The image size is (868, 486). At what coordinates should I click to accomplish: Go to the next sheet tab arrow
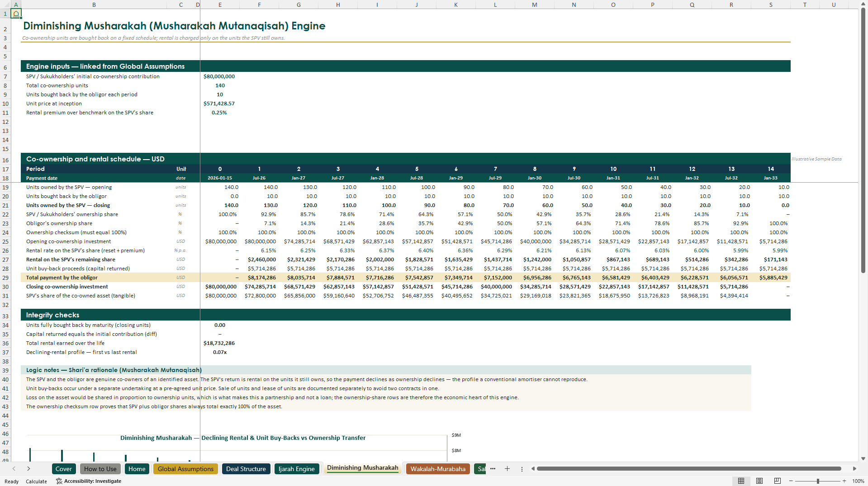pos(28,469)
